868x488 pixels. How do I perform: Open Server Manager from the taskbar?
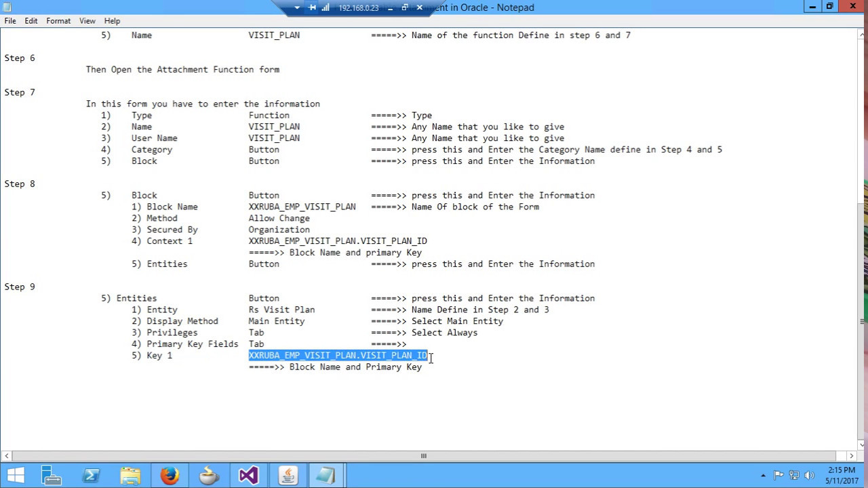coord(51,475)
